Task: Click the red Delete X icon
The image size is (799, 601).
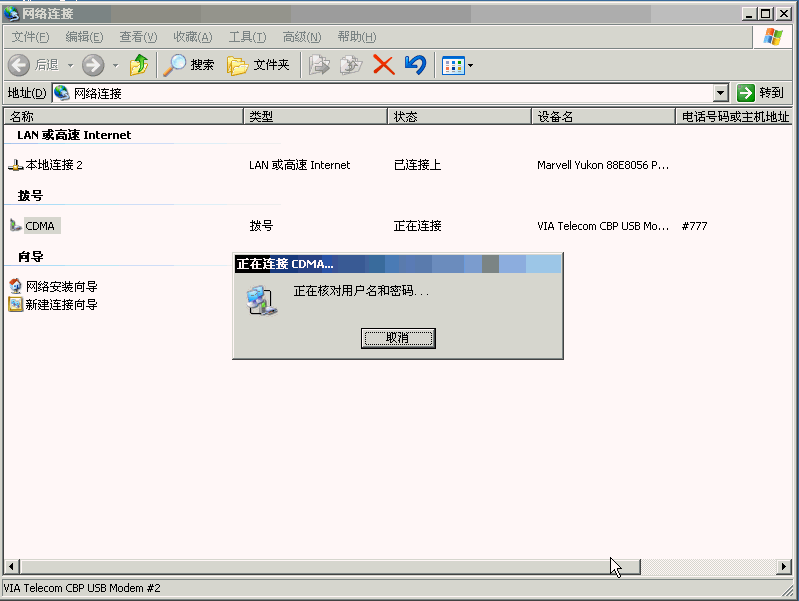Action: click(x=384, y=65)
